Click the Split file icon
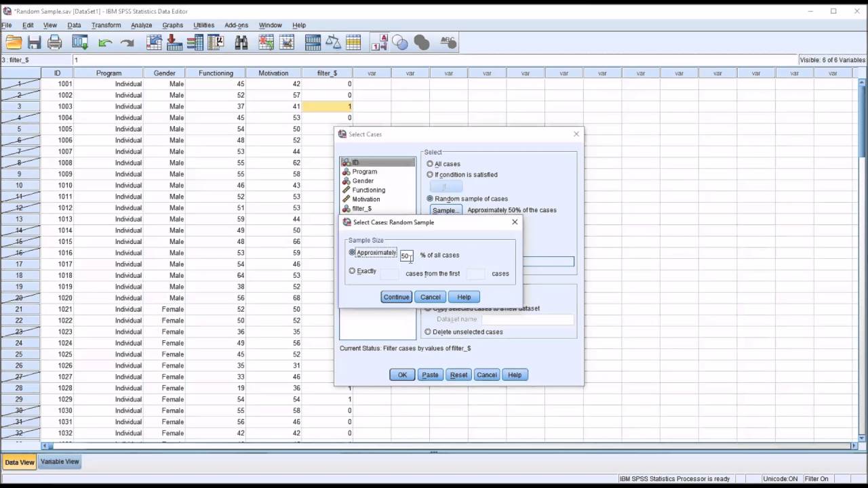 point(313,43)
